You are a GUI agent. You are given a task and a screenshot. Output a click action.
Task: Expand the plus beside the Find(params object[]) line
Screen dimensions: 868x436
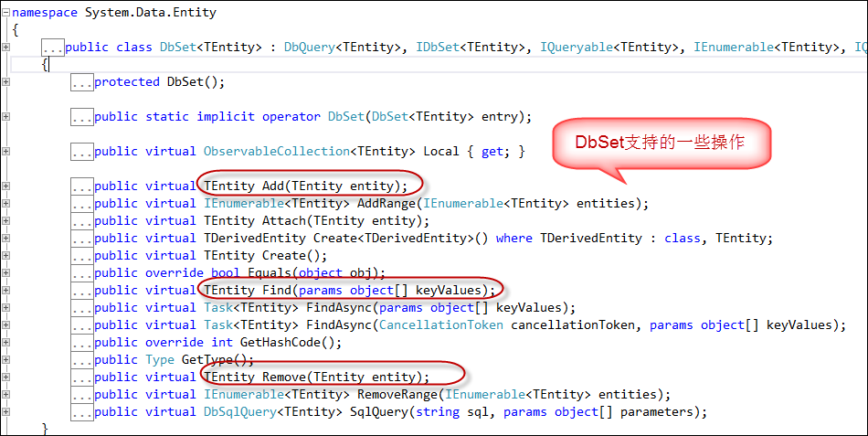click(6, 291)
